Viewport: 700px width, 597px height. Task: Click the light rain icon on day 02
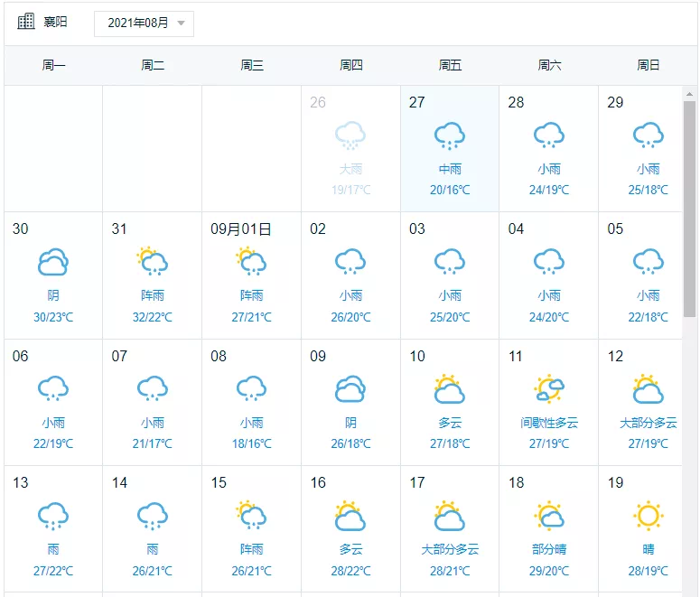350,262
